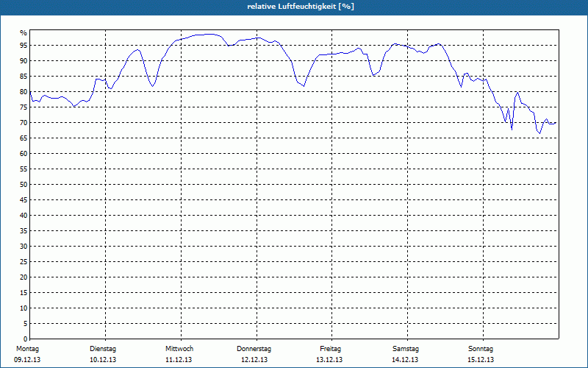This screenshot has height=368, width=588.
Task: Select the y-axis value '0'
Action: tap(25, 339)
